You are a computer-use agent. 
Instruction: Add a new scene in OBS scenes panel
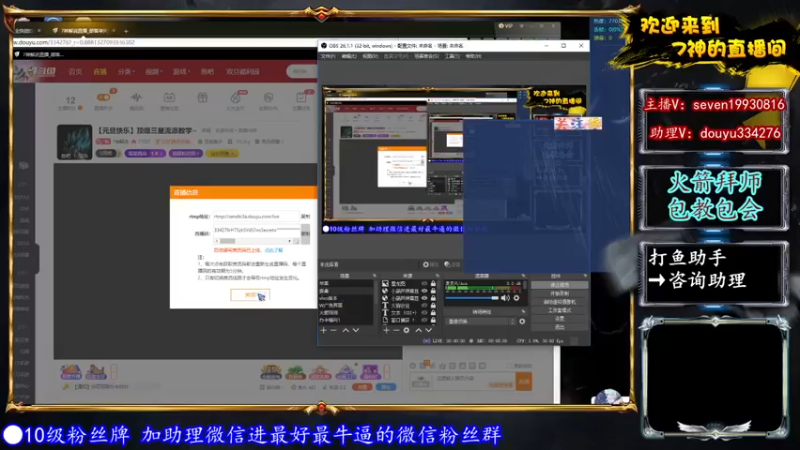pos(323,330)
